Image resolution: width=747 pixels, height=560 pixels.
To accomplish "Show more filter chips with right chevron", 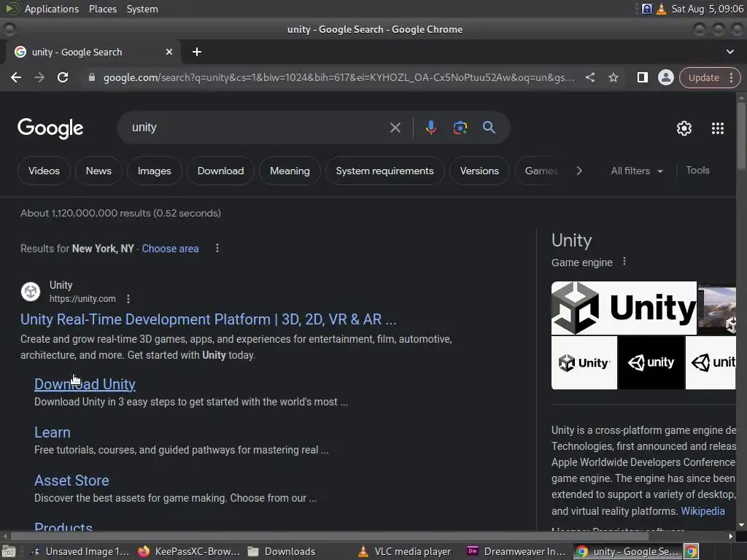I will click(578, 171).
